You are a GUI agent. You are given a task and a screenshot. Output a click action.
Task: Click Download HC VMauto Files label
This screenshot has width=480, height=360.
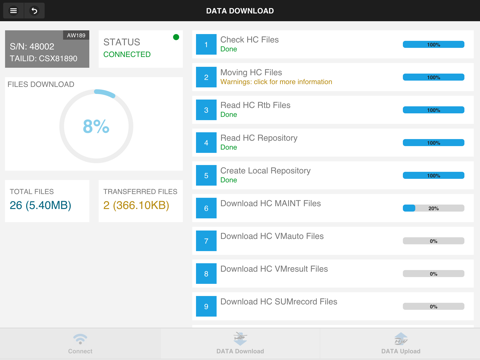(x=272, y=236)
